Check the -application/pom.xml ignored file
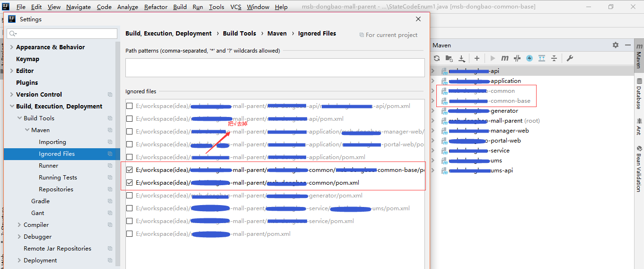The image size is (644, 269). coord(129,157)
